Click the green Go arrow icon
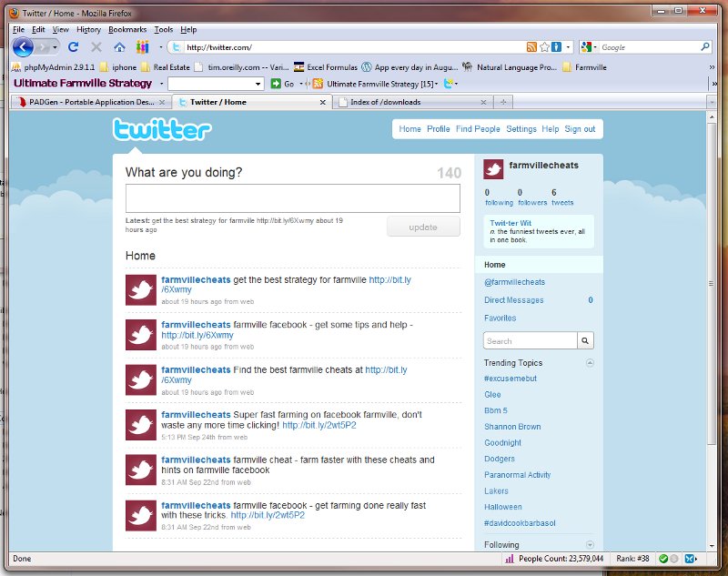This screenshot has width=728, height=576. point(276,84)
